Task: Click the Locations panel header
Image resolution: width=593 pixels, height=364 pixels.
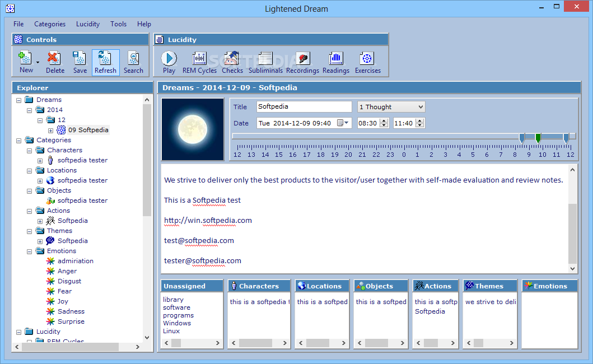Action: coord(322,286)
